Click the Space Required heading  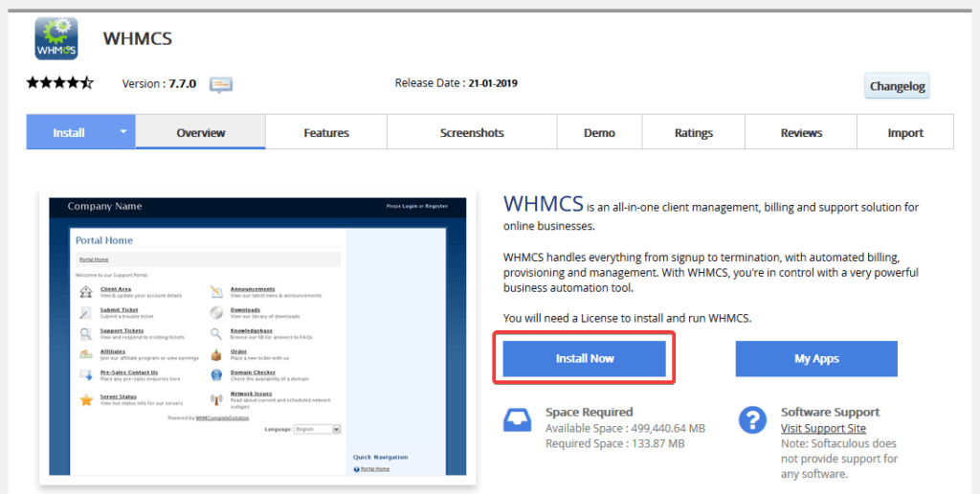coord(590,412)
